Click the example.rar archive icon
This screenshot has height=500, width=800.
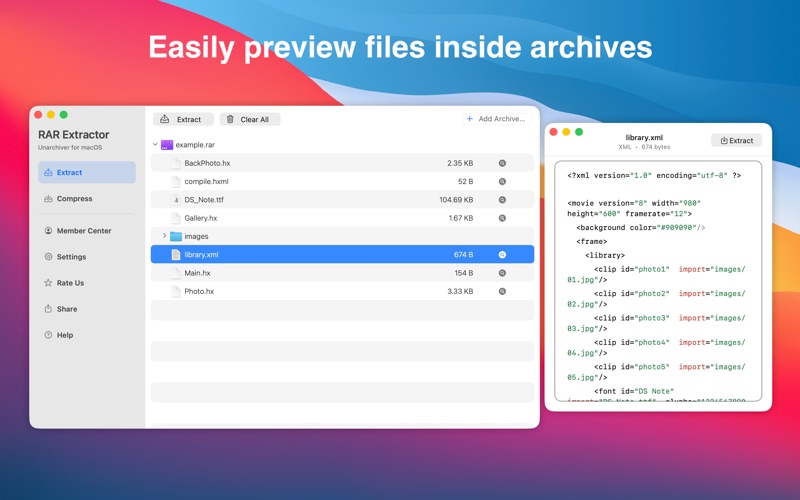pyautogui.click(x=167, y=145)
